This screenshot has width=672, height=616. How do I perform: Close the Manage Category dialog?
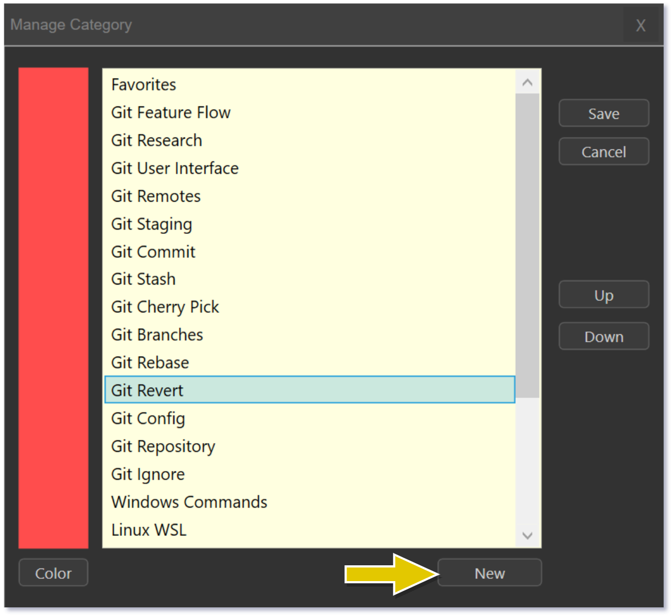[640, 25]
